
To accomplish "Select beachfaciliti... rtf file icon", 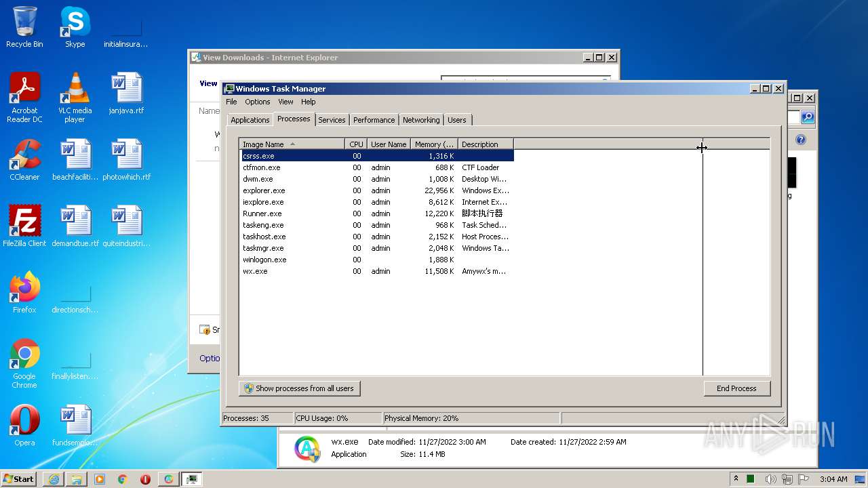I will pos(75,160).
